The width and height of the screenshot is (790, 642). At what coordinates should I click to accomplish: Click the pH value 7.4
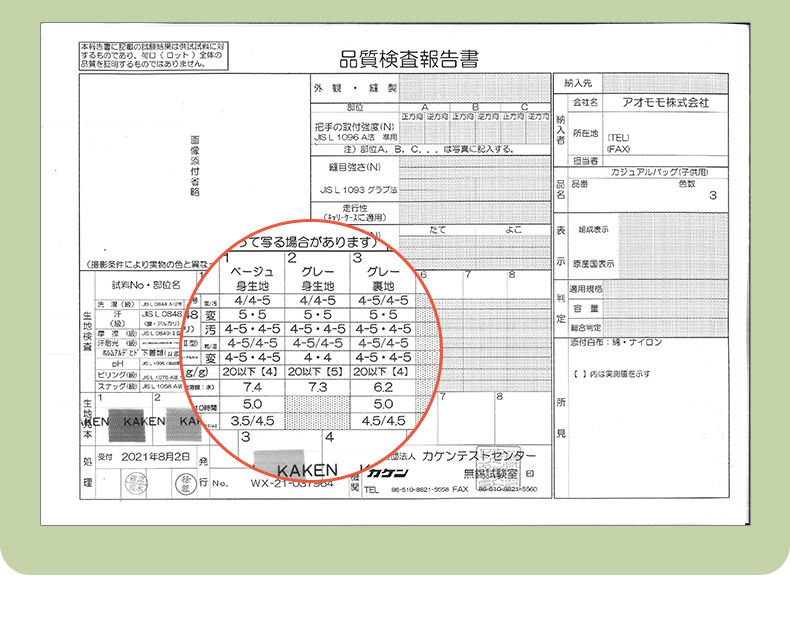251,386
